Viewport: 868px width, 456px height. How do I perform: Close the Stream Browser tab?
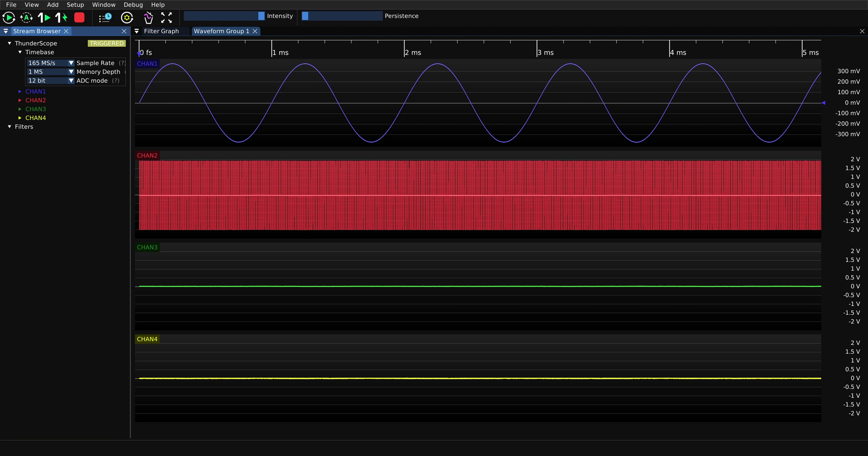pos(66,31)
